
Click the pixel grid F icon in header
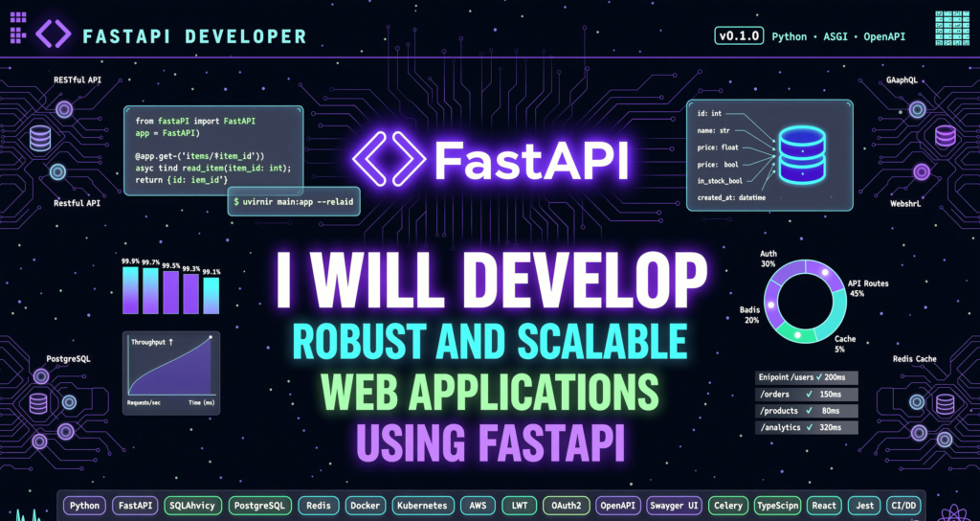[x=19, y=26]
